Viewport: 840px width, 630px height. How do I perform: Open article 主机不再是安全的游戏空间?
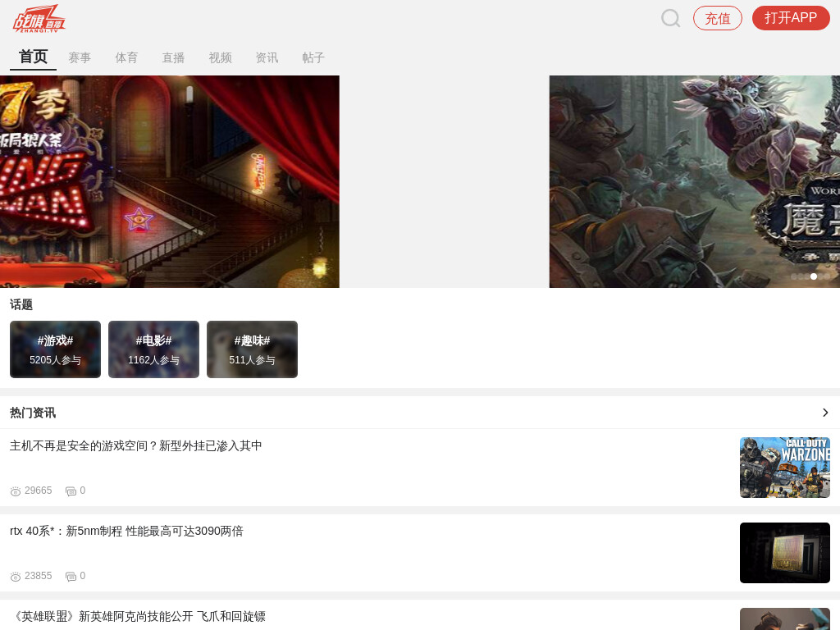[x=135, y=445]
